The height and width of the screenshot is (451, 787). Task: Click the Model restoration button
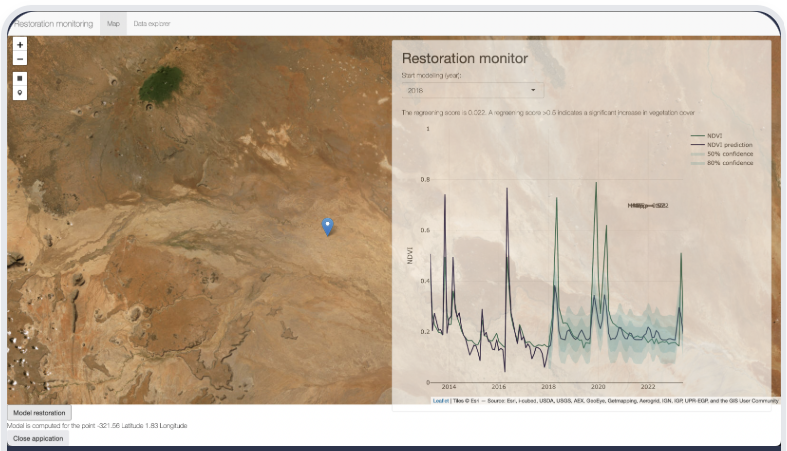click(x=39, y=413)
